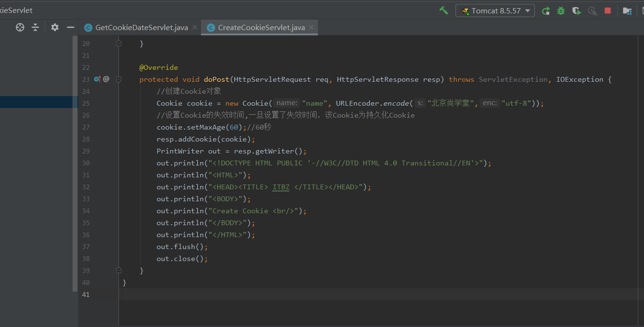Click the "Create Cookie <br/>" string
This screenshot has width=644, height=327.
253,211
